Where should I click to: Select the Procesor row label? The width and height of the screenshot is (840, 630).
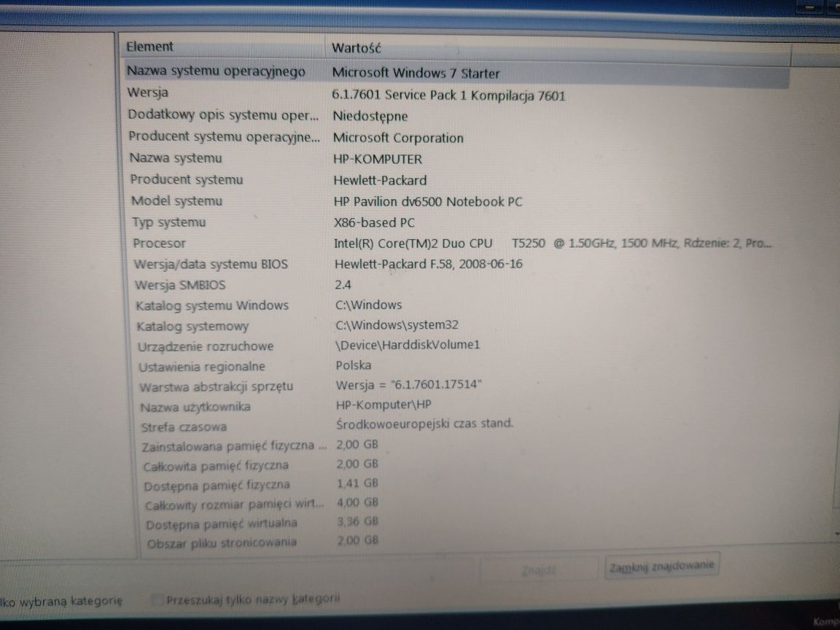coord(159,244)
